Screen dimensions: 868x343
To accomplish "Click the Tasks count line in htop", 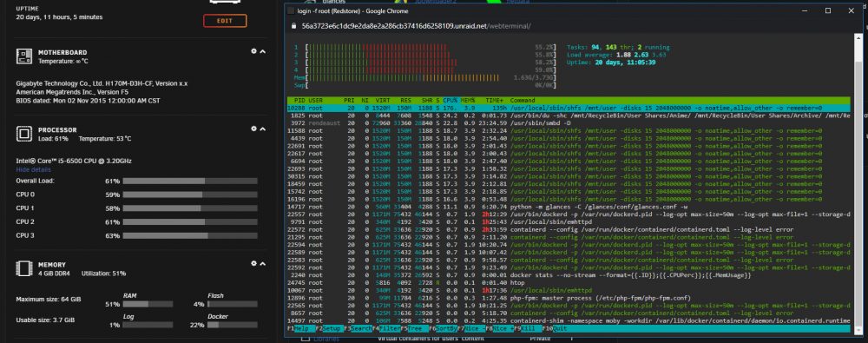I will 618,48.
